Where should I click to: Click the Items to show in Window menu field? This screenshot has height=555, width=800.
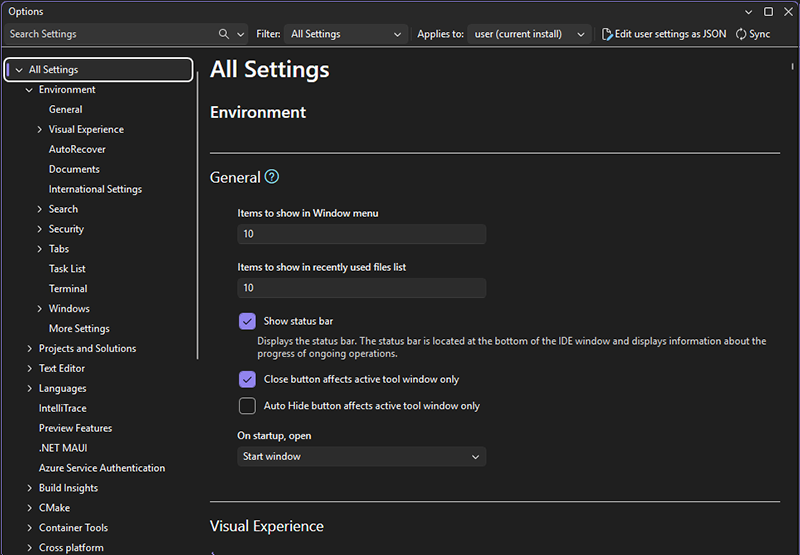click(361, 234)
